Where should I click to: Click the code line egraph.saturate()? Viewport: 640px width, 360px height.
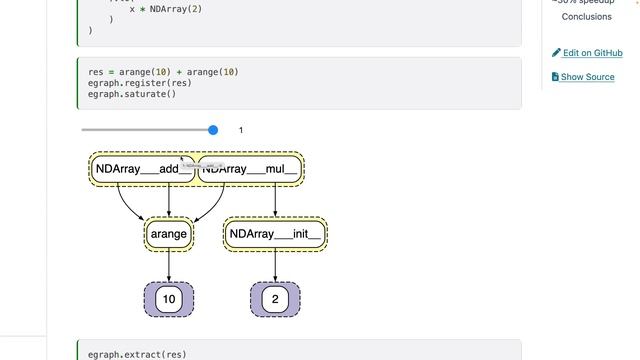132,94
